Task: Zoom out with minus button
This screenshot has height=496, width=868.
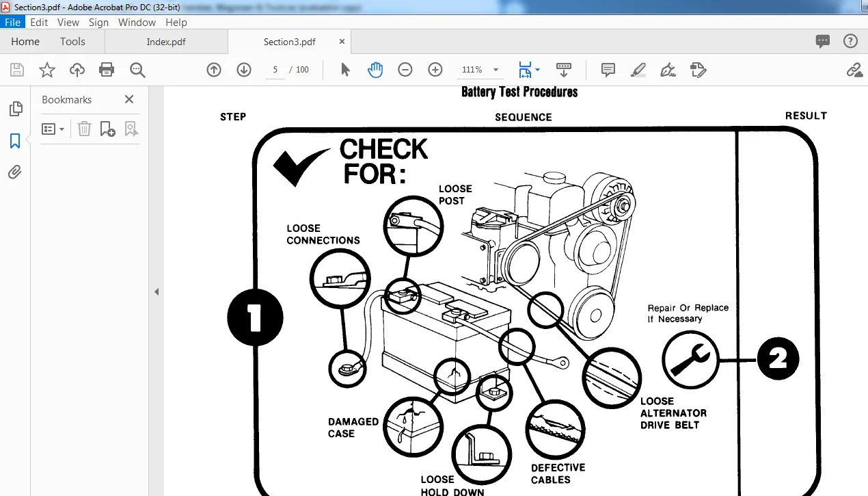Action: [x=405, y=70]
